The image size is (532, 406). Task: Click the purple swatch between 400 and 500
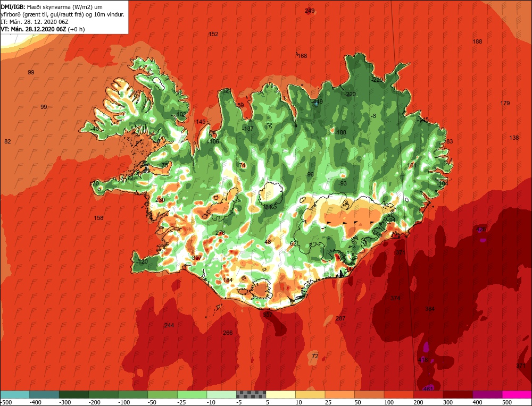pos(487,394)
